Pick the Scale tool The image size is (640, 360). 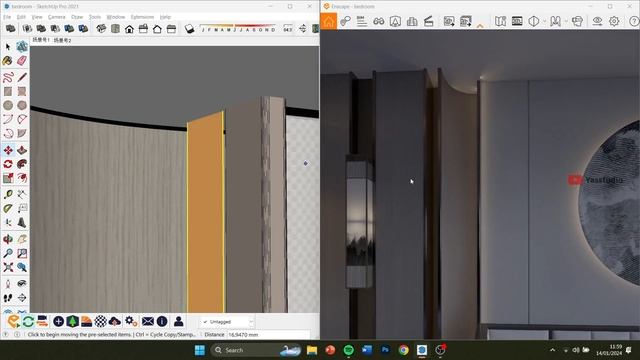click(x=8, y=178)
